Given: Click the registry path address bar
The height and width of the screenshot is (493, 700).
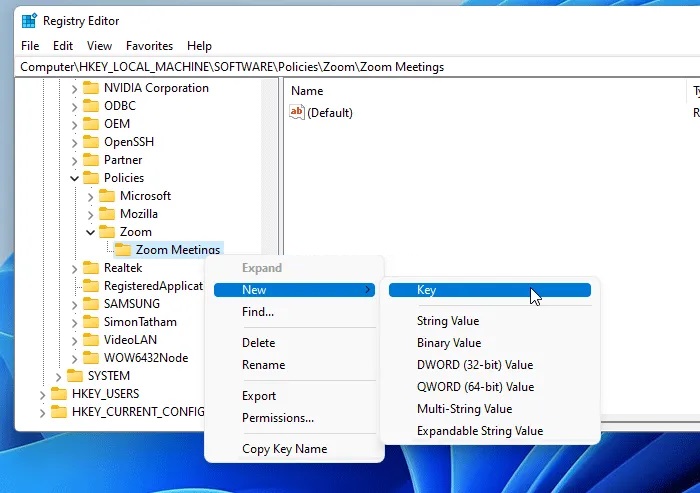Looking at the screenshot, I should [x=358, y=67].
